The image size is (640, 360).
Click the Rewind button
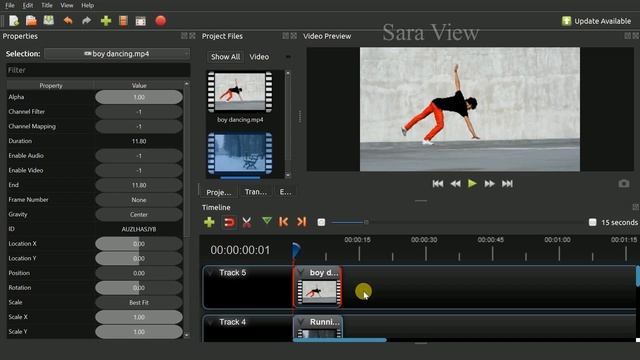455,184
